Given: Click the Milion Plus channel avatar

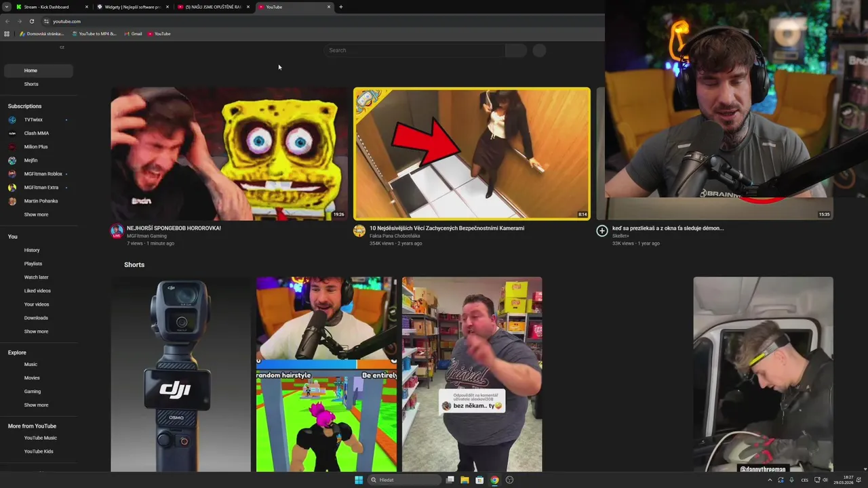Looking at the screenshot, I should click(x=12, y=147).
